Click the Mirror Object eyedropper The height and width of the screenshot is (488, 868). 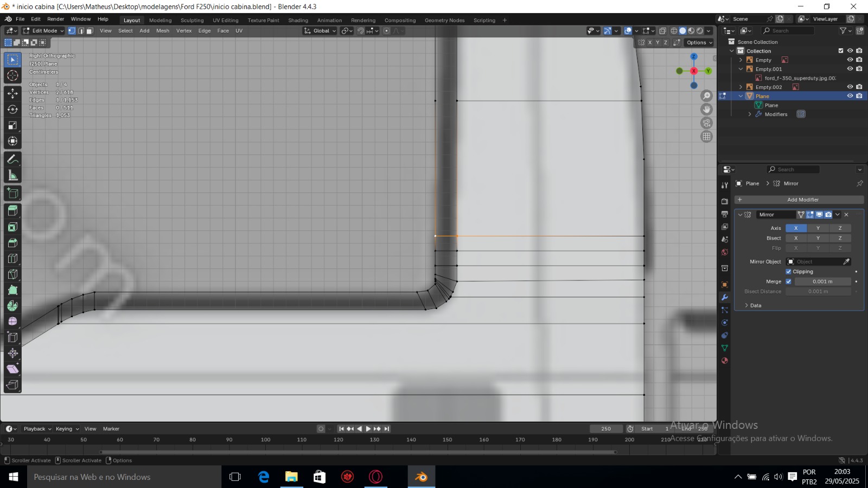coord(846,262)
